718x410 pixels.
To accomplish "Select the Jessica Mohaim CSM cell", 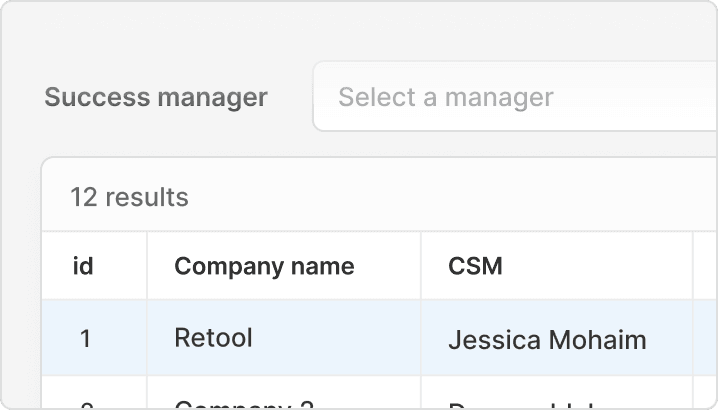I will 547,340.
